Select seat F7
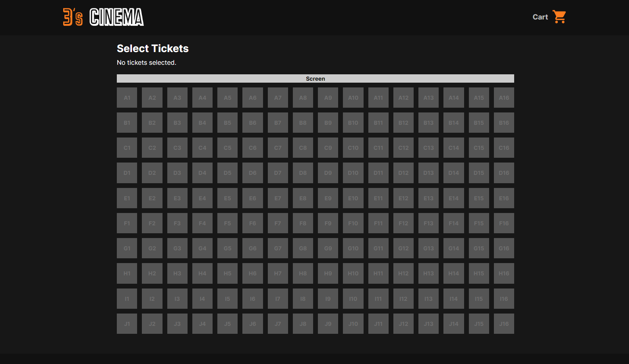Image resolution: width=629 pixels, height=364 pixels. pyautogui.click(x=278, y=223)
